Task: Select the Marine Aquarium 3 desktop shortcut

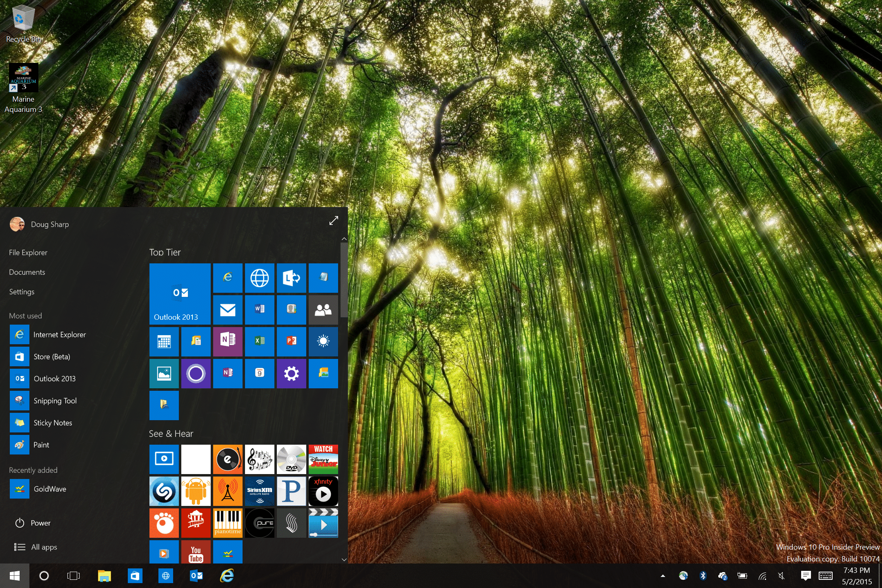Action: pos(23,88)
